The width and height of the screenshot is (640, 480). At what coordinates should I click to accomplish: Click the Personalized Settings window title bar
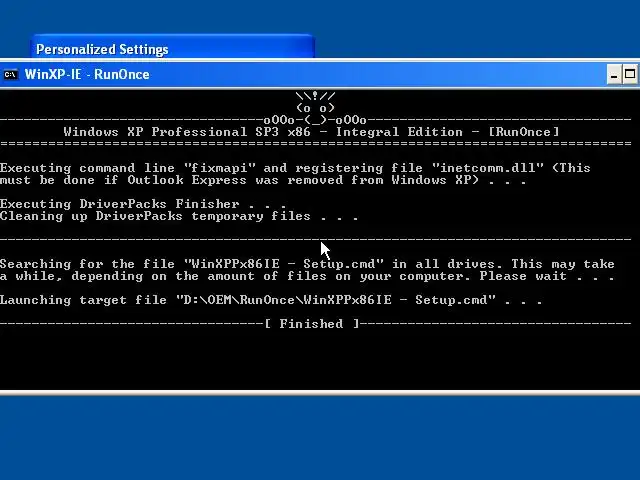(172, 48)
